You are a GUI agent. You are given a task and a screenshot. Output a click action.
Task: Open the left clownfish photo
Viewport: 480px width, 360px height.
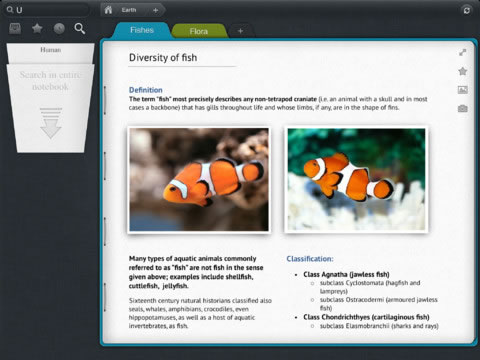[x=199, y=180]
